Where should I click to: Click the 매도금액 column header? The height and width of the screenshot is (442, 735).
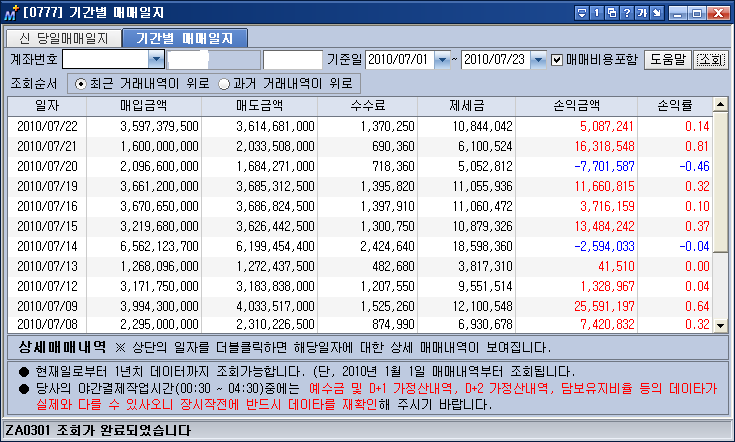260,105
